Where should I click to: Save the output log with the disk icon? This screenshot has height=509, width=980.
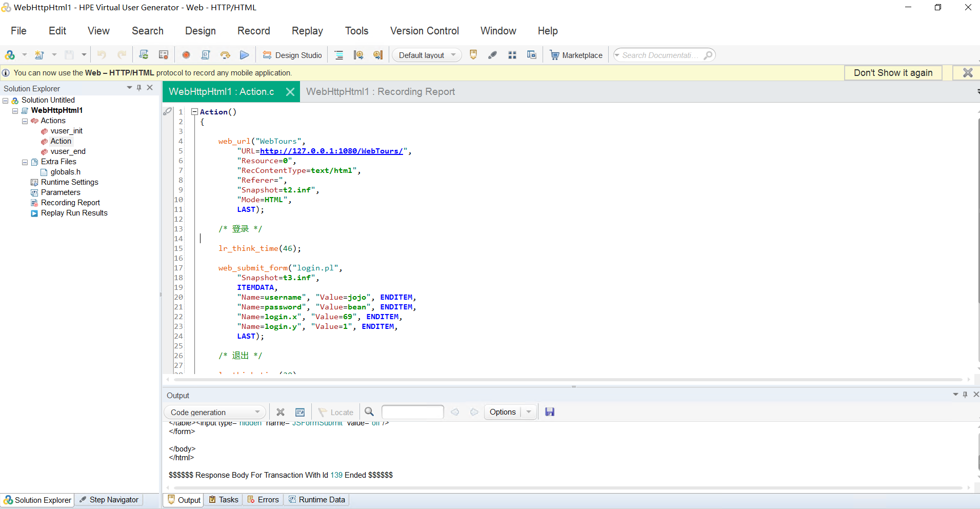pyautogui.click(x=550, y=412)
